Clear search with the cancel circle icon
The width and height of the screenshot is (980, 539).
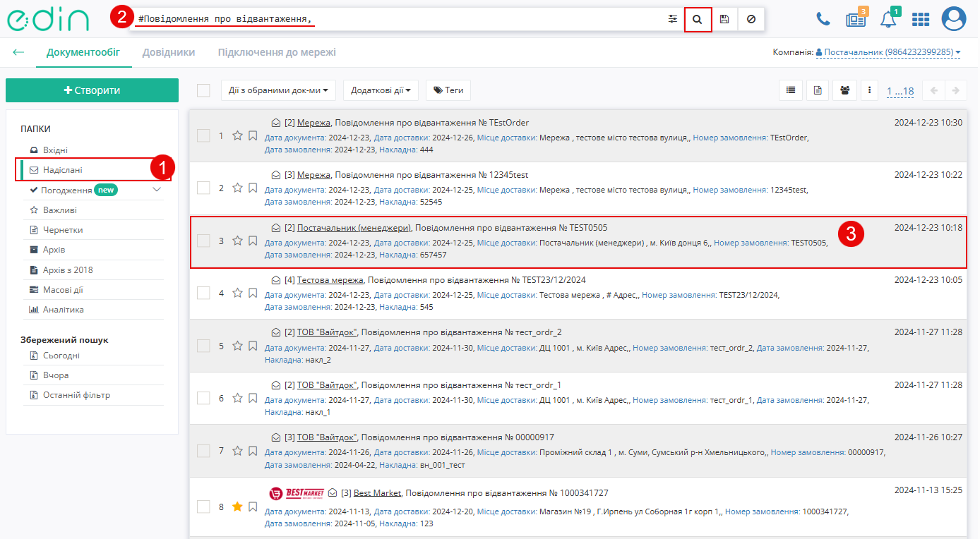(x=751, y=19)
